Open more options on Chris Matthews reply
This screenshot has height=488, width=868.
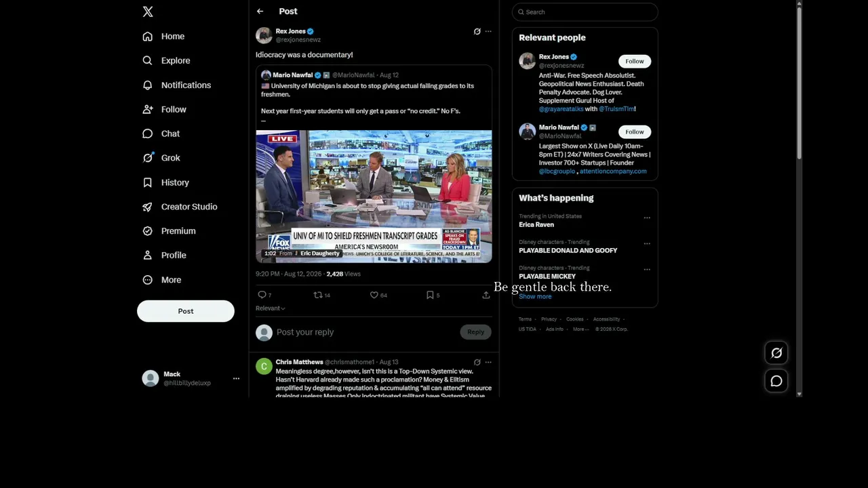[488, 362]
